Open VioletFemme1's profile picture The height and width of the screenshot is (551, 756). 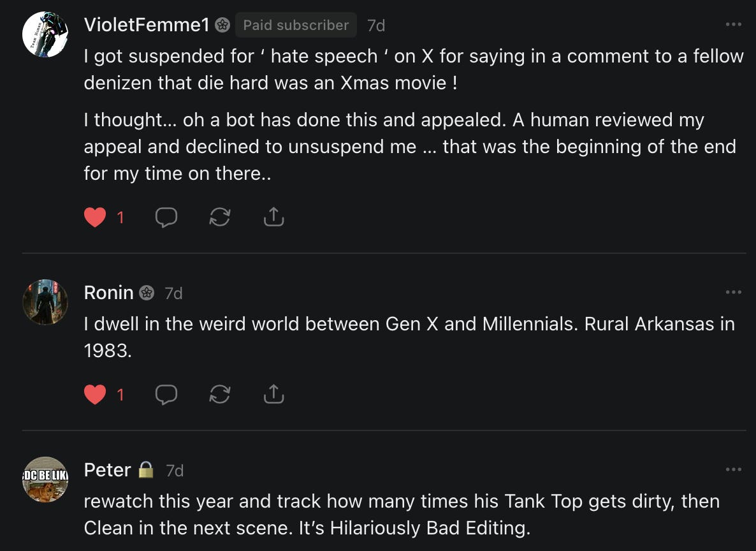(x=45, y=34)
